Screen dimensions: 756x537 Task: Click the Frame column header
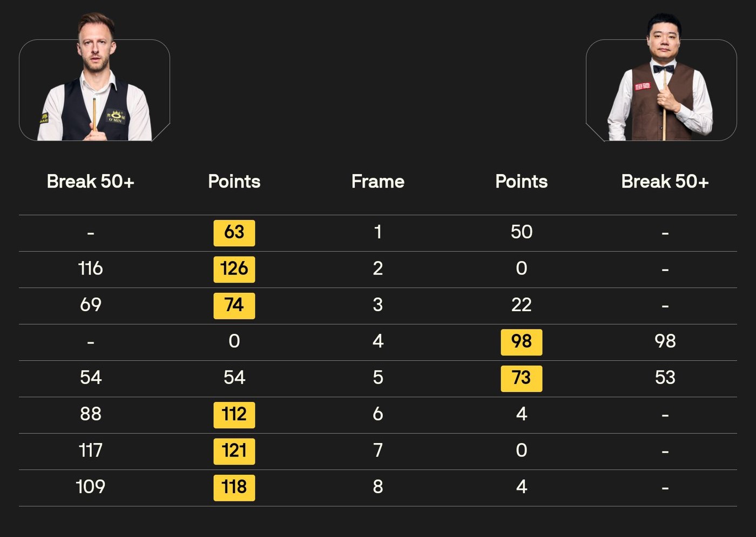(x=377, y=182)
